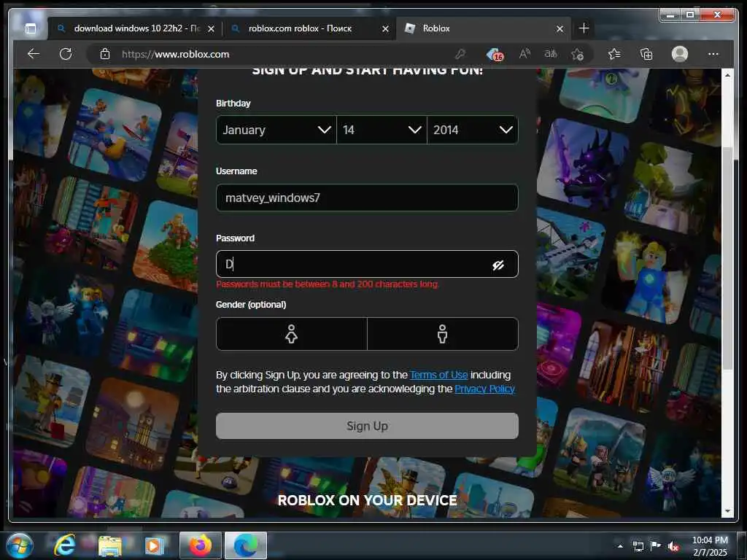Image resolution: width=747 pixels, height=560 pixels.
Task: Open saved passwords key icon
Action: pos(460,54)
